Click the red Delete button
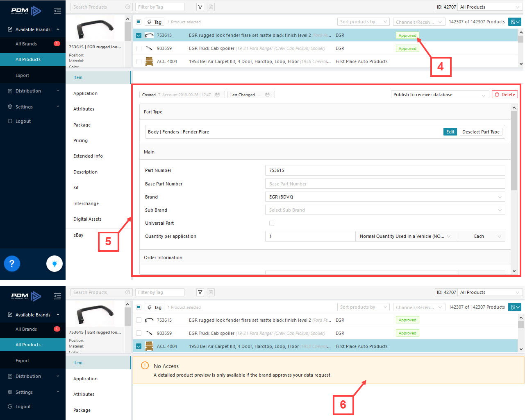The image size is (525, 420). coord(505,95)
